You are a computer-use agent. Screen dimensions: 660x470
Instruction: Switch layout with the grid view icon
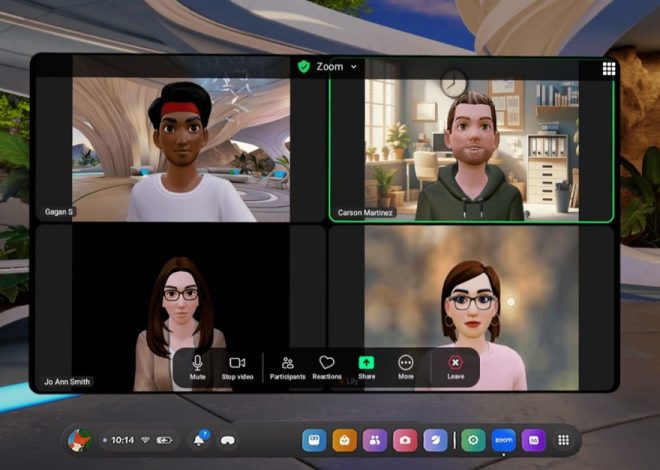pyautogui.click(x=609, y=69)
